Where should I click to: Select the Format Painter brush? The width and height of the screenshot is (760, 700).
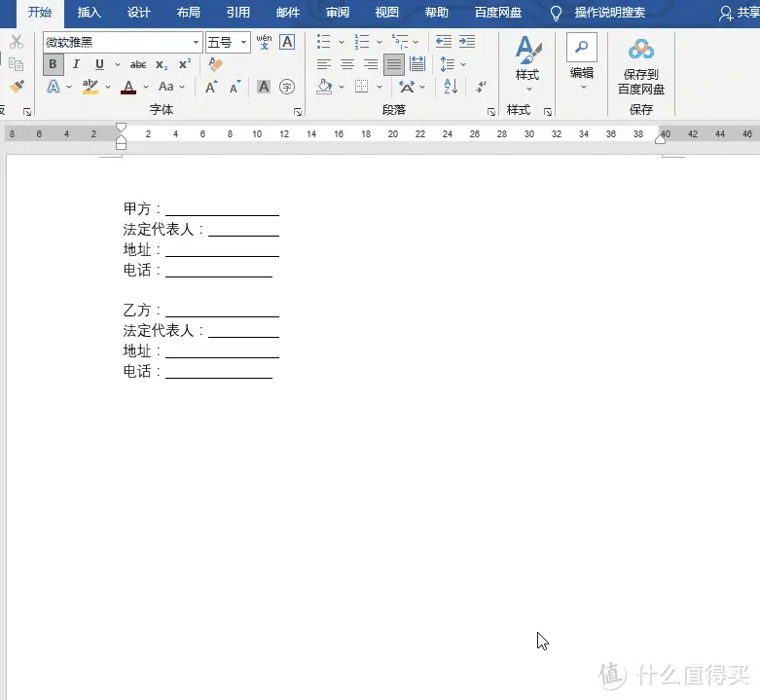pos(17,87)
